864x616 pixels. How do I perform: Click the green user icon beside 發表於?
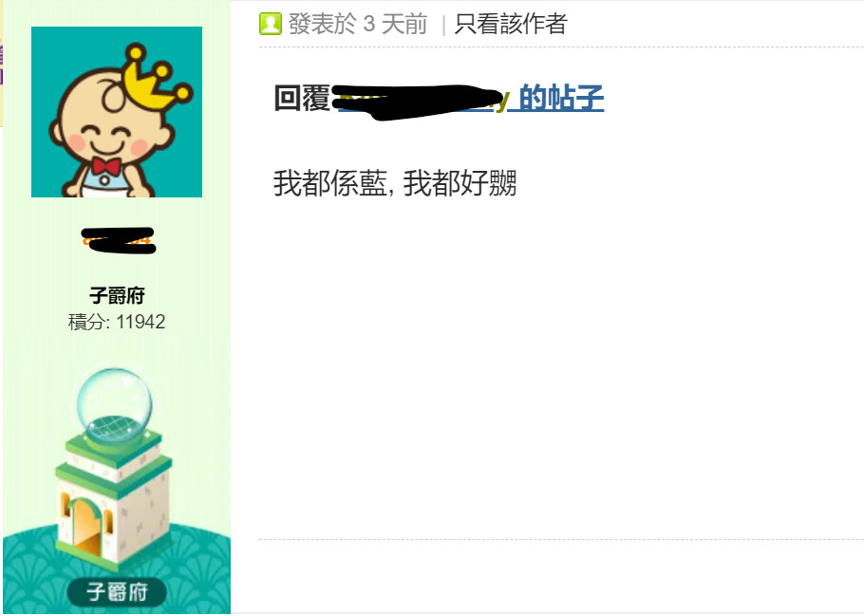pos(270,24)
